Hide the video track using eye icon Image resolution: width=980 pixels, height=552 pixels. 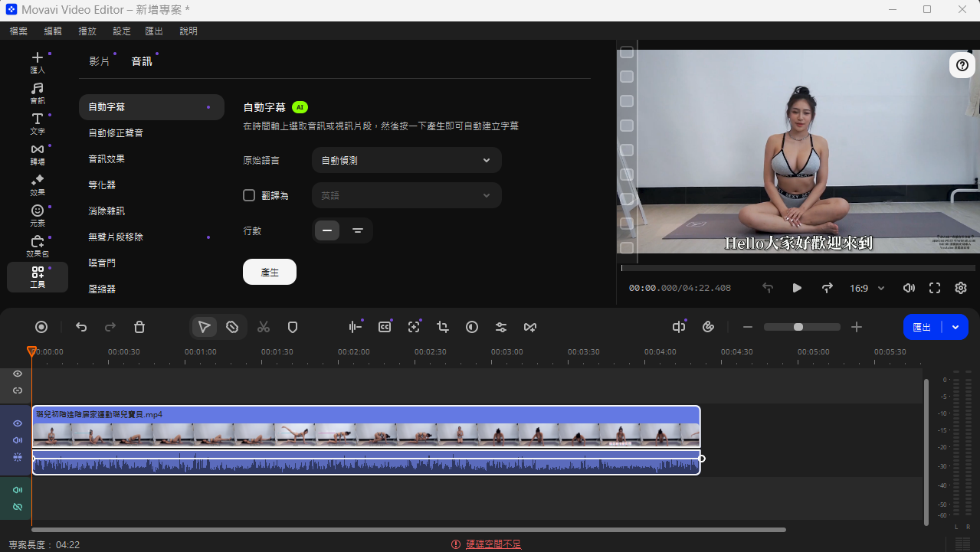point(18,423)
